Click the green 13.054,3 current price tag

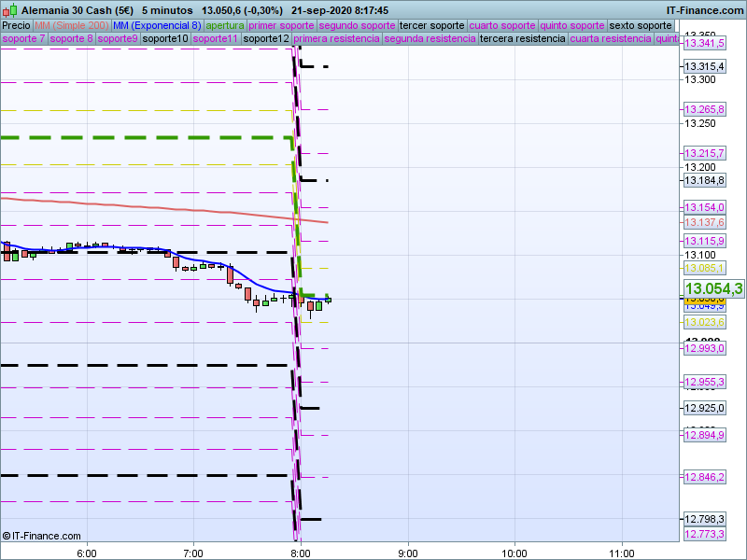tap(712, 289)
